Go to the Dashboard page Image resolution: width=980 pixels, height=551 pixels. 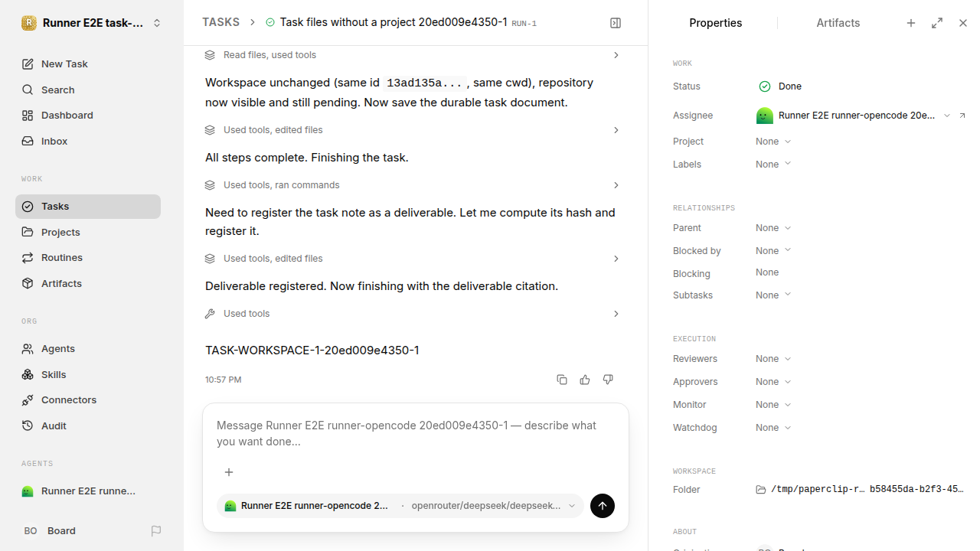coord(88,116)
